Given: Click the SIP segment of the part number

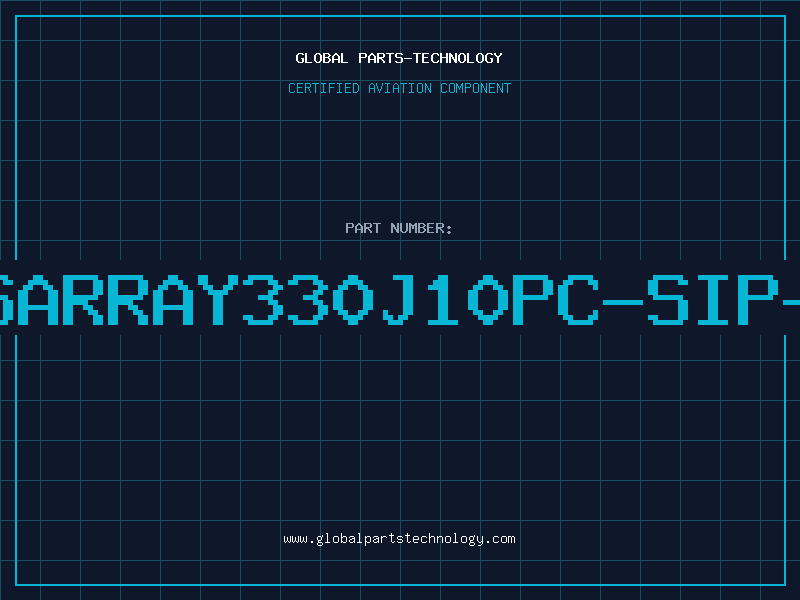Looking at the screenshot, I should point(713,299).
